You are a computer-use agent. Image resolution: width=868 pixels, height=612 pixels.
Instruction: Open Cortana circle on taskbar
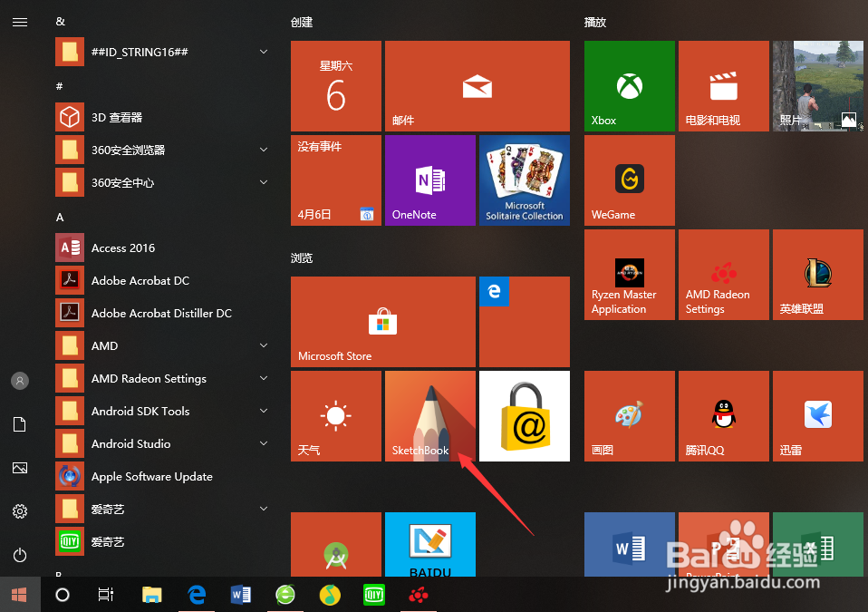(x=63, y=595)
